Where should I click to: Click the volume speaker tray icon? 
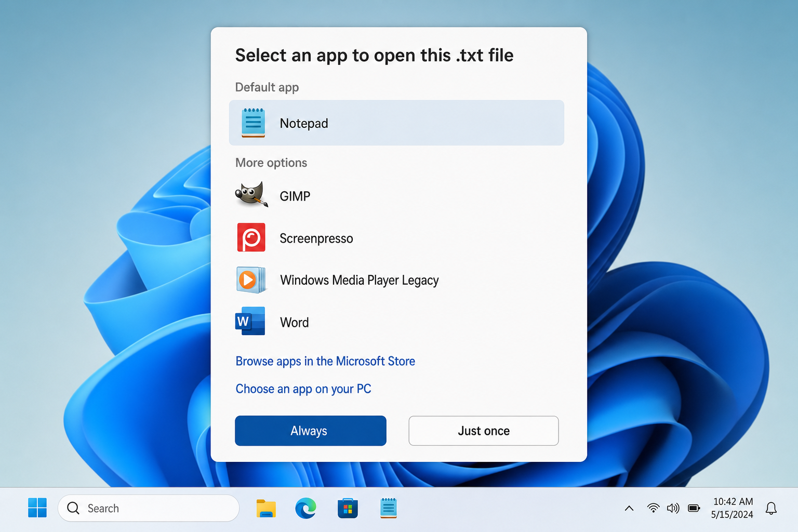(673, 508)
